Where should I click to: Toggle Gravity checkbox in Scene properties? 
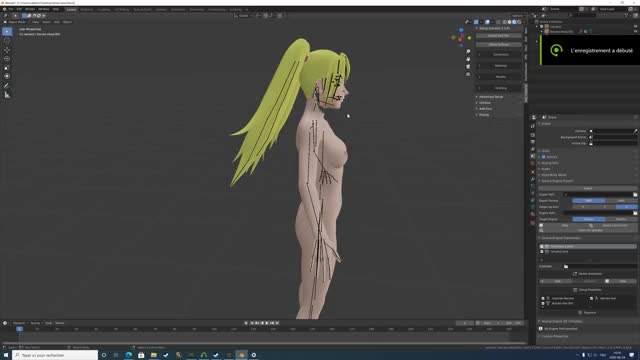[x=543, y=157]
